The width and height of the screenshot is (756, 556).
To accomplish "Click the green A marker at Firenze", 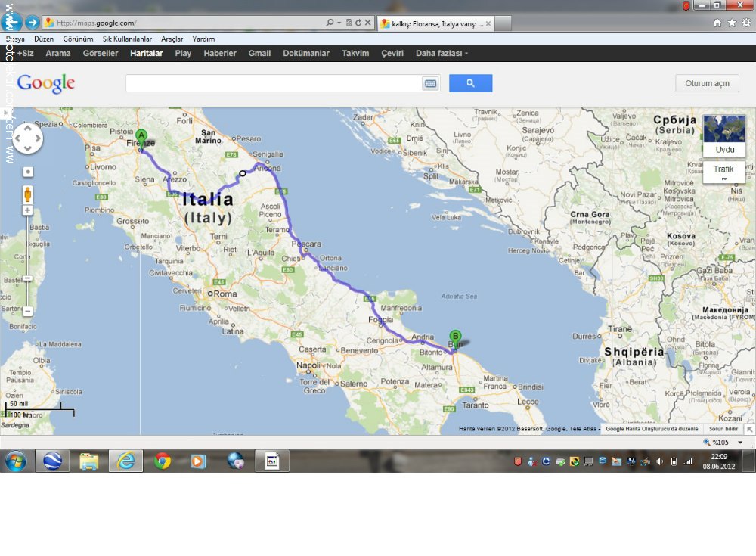I will pyautogui.click(x=141, y=138).
